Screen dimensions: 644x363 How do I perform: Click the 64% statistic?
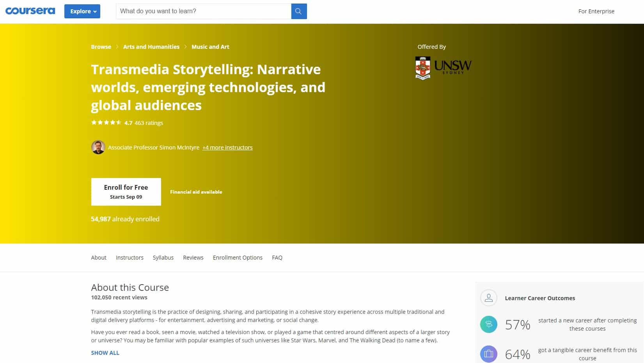coord(518,354)
